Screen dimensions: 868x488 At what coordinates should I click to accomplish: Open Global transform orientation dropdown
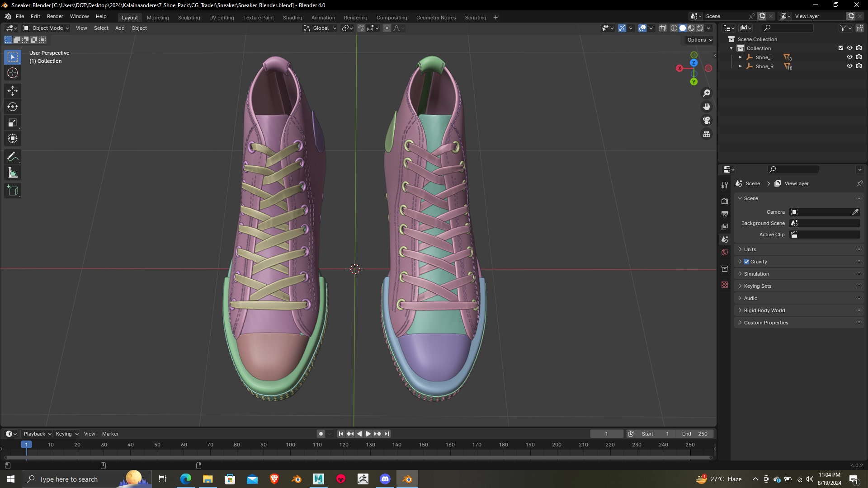[x=320, y=28]
